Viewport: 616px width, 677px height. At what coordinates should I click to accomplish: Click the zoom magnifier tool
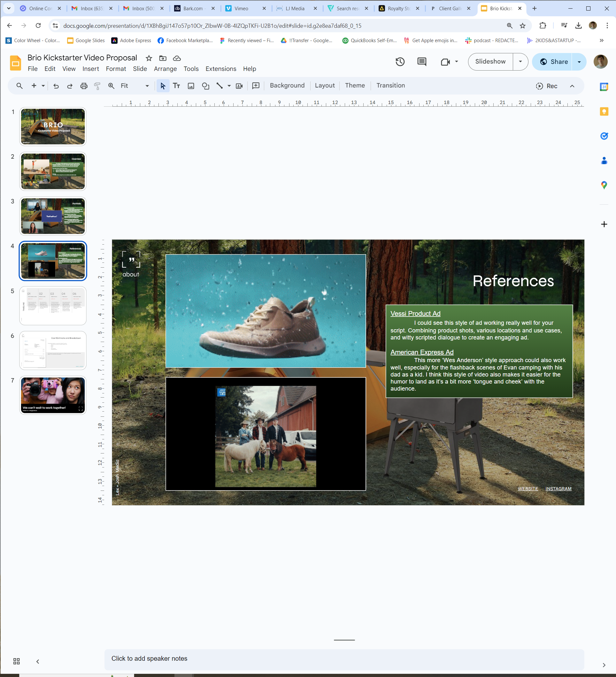(x=111, y=86)
